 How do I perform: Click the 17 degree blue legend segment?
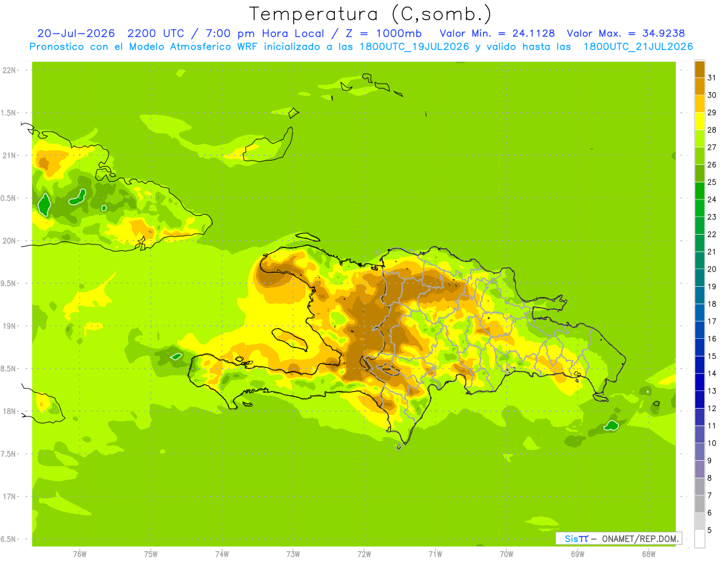coord(699,313)
